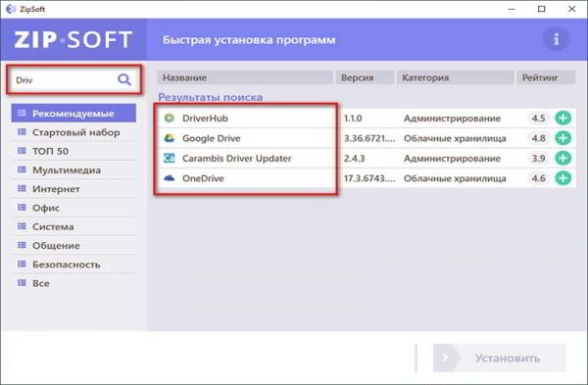This screenshot has width=588, height=385.
Task: Click Облачные хранилища in Google Drive row
Action: (x=455, y=138)
